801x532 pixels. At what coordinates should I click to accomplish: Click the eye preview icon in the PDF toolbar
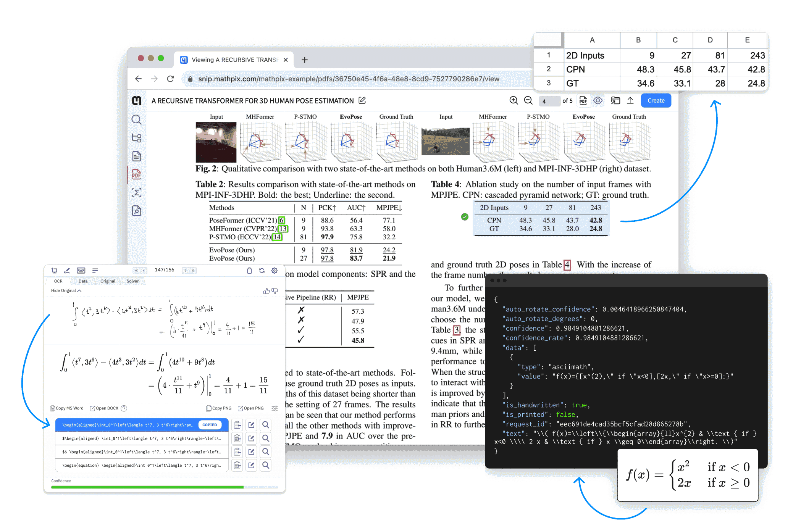[598, 100]
